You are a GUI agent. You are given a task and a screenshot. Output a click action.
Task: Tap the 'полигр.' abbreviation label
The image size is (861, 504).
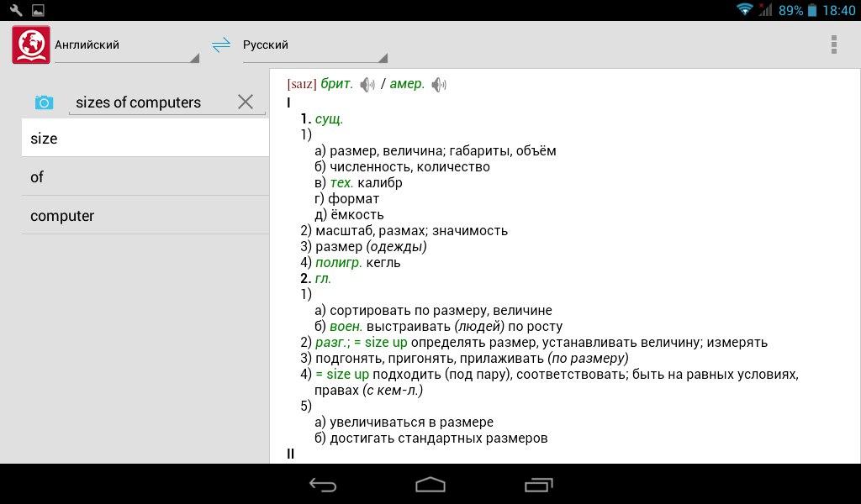click(338, 263)
